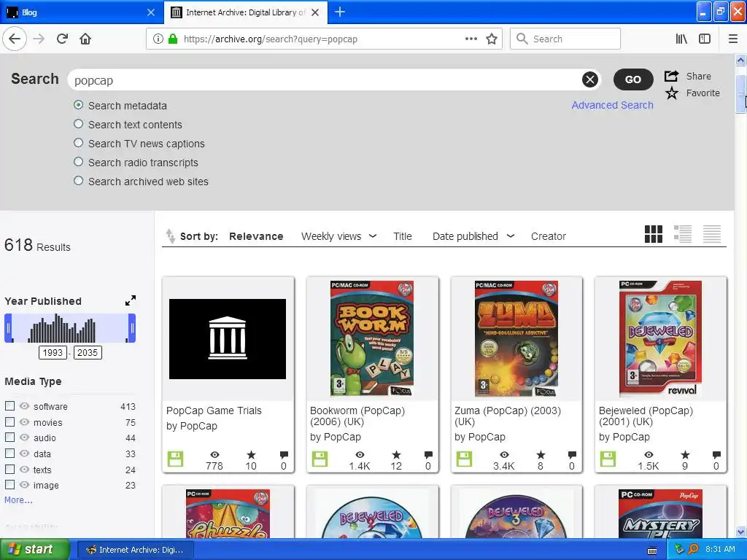Select Search text contents option
The height and width of the screenshot is (560, 747).
point(79,124)
